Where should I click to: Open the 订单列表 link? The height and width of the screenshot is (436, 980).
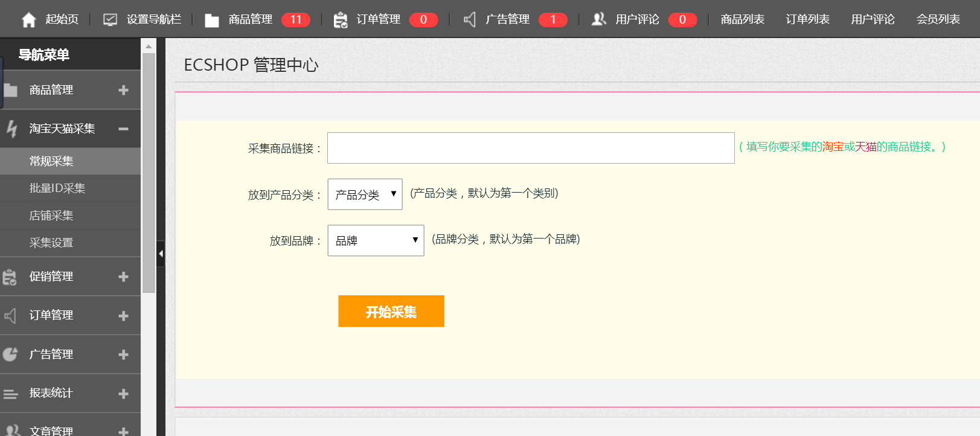tap(808, 19)
